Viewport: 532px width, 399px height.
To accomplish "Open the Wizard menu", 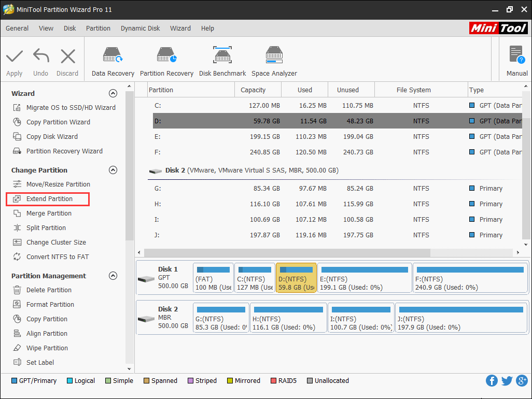I will coord(180,28).
